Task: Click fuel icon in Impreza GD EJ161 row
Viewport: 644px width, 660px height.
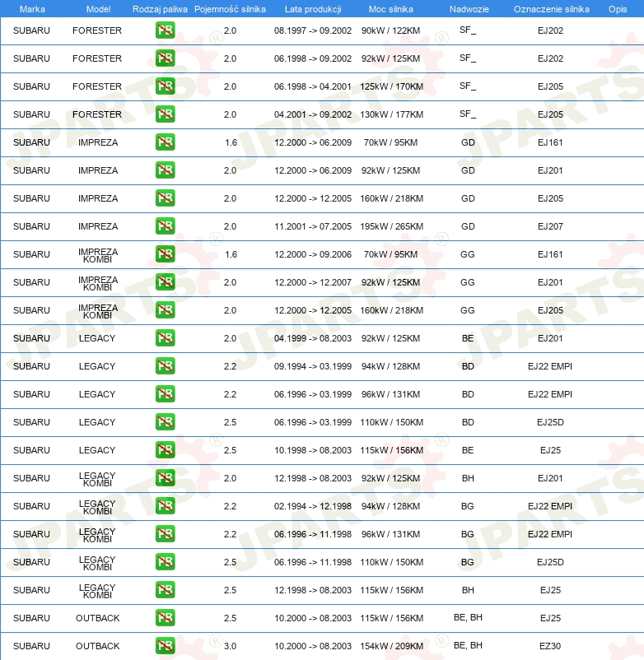Action: click(165, 142)
